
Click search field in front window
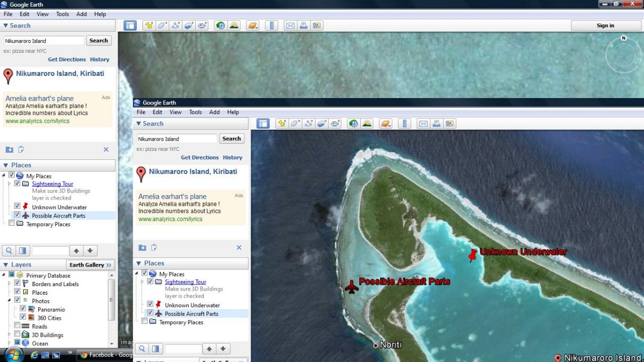(177, 139)
